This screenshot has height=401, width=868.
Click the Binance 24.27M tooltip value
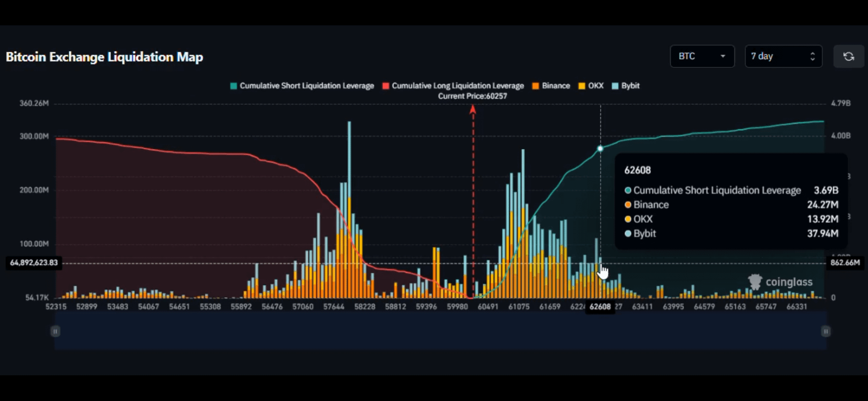click(822, 205)
